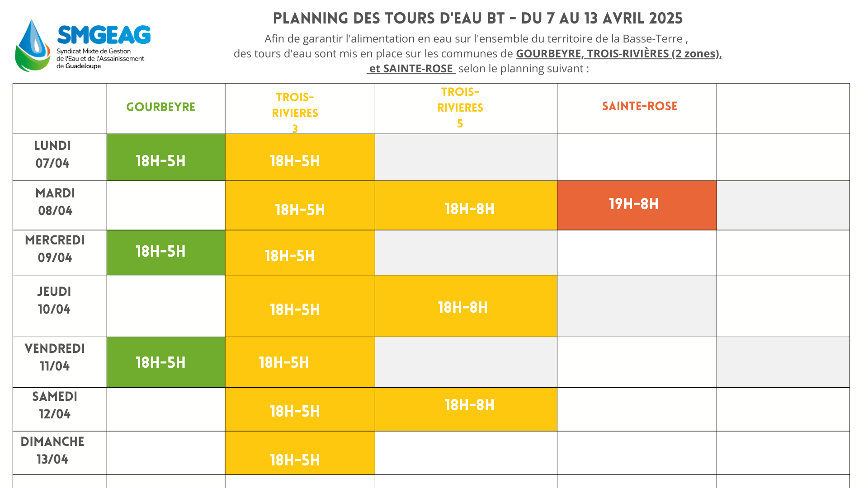Image resolution: width=868 pixels, height=488 pixels.
Task: Select the SAINTE-ROSE column header
Action: (639, 106)
